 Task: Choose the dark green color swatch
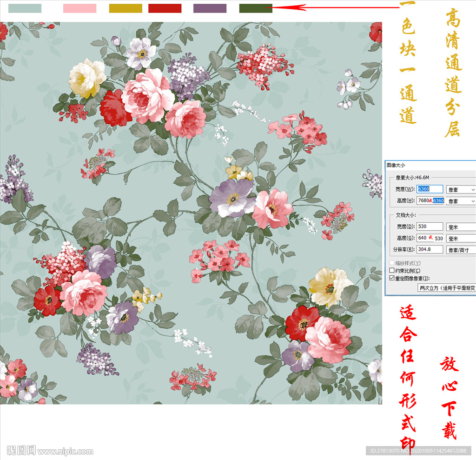click(x=256, y=8)
